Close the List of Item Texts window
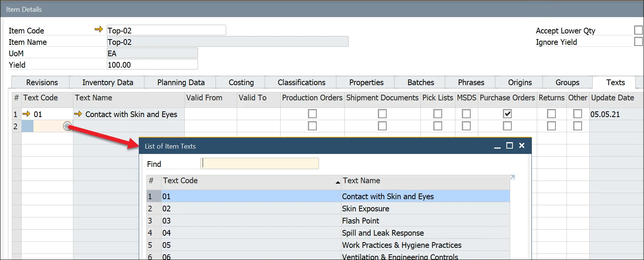Image resolution: width=644 pixels, height=260 pixels. pos(522,146)
